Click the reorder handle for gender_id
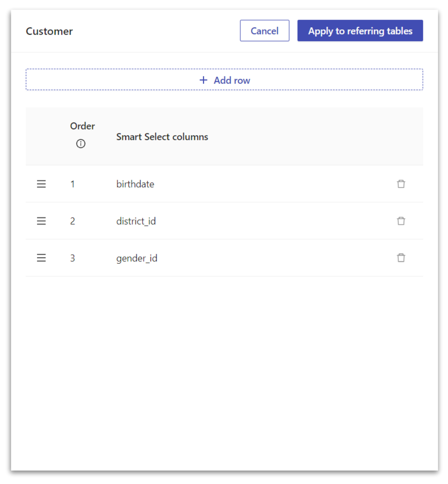The height and width of the screenshot is (484, 448). click(x=41, y=258)
